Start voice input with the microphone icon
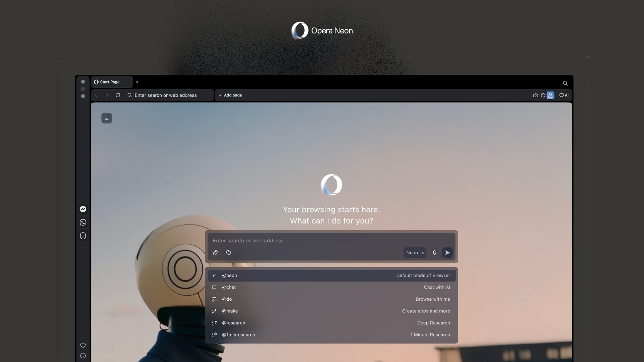The image size is (644, 362). 434,253
